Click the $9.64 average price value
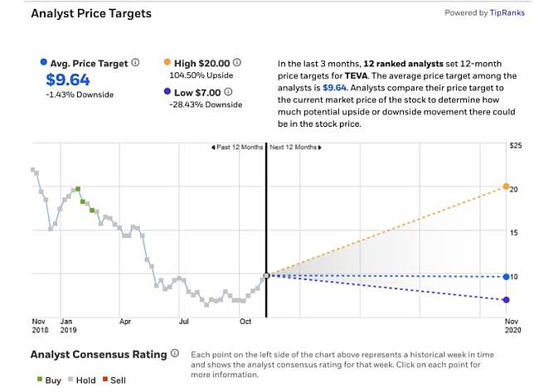 pos(66,80)
